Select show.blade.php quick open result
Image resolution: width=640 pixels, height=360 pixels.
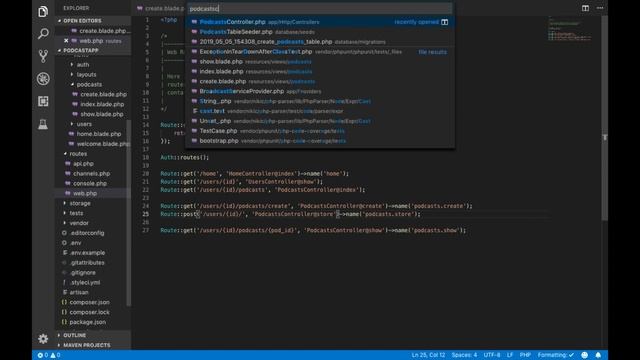320,62
